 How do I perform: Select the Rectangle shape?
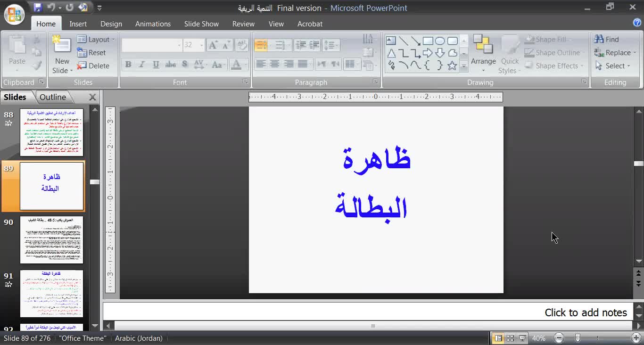pyautogui.click(x=428, y=41)
